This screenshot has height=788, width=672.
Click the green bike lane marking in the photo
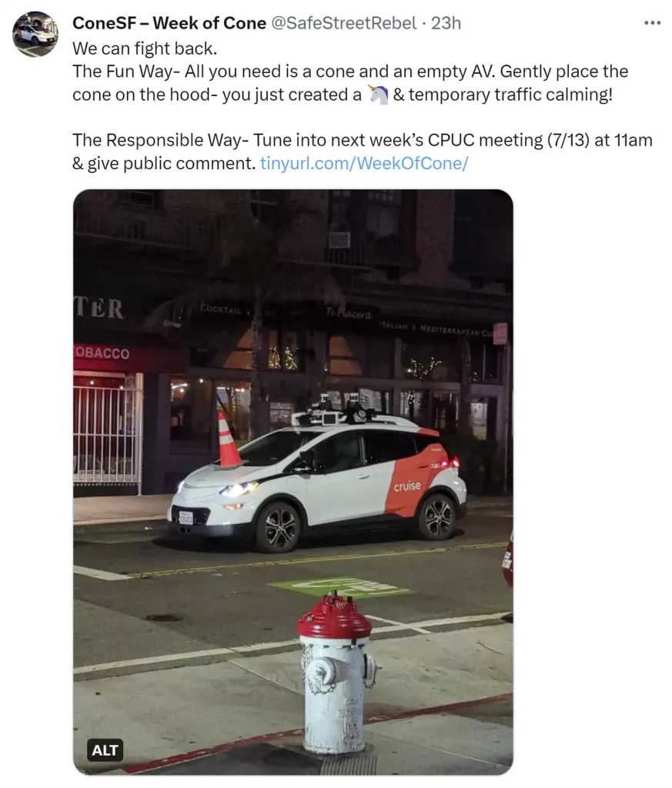(342, 586)
